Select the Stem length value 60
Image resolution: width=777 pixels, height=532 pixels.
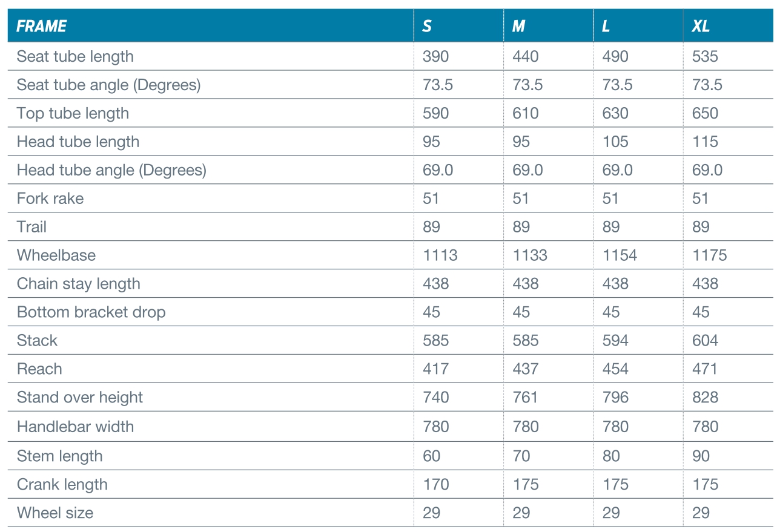(x=431, y=456)
